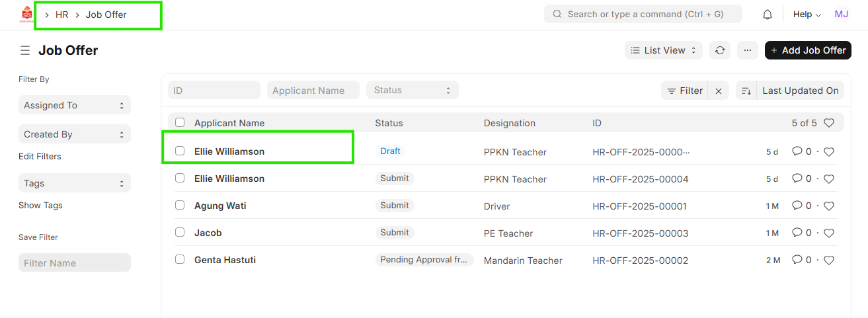Tick the checkbox for Genta Hastuti
The image size is (868, 318).
pos(180,260)
